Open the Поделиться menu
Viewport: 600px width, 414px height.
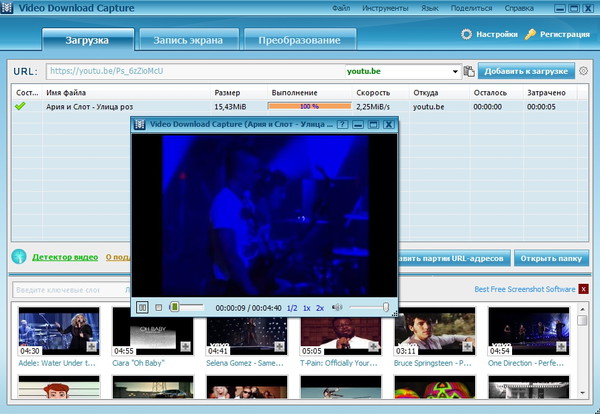pos(471,8)
